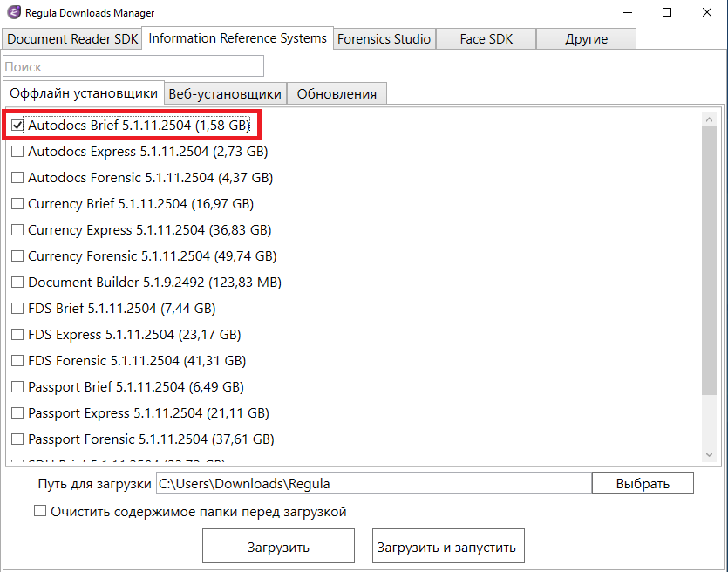Check Passport Express 5.1.11.2504 checkbox

click(x=17, y=412)
